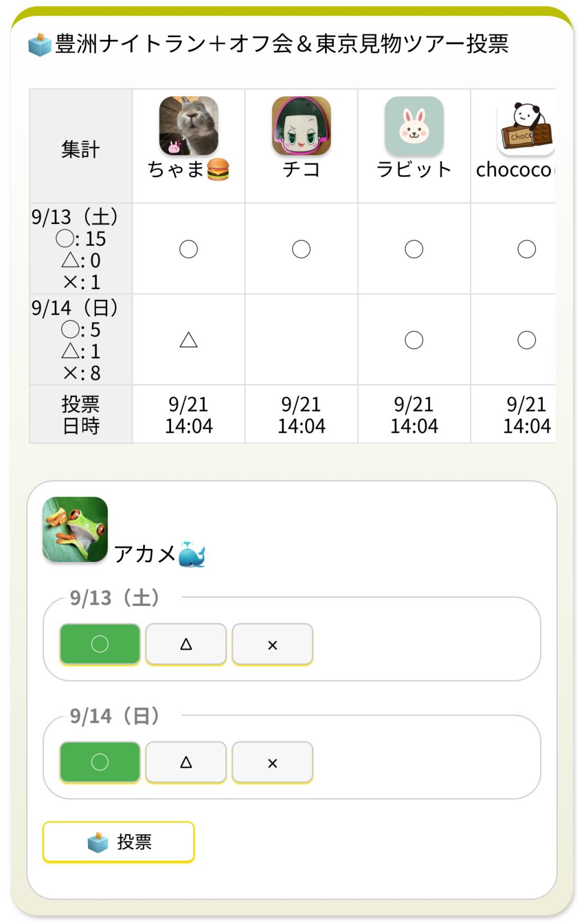Choose △ for 9/13（土）in the vote form
Viewport: 584px width, 924px height.
(x=186, y=644)
